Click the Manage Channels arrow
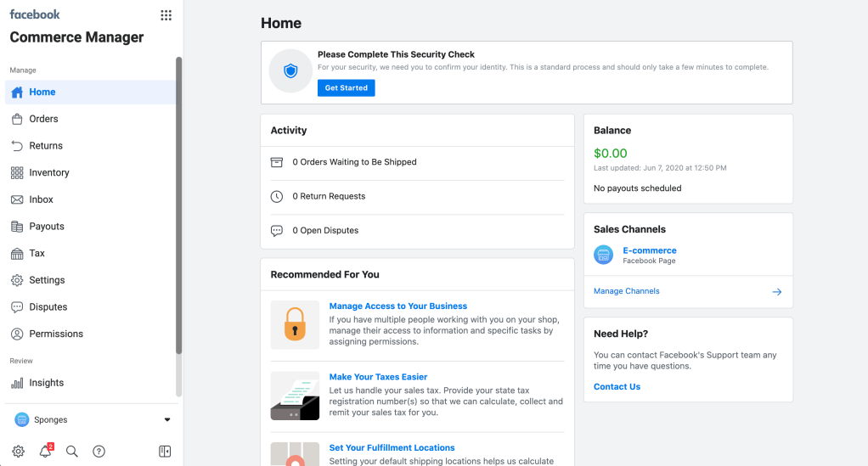 [776, 291]
